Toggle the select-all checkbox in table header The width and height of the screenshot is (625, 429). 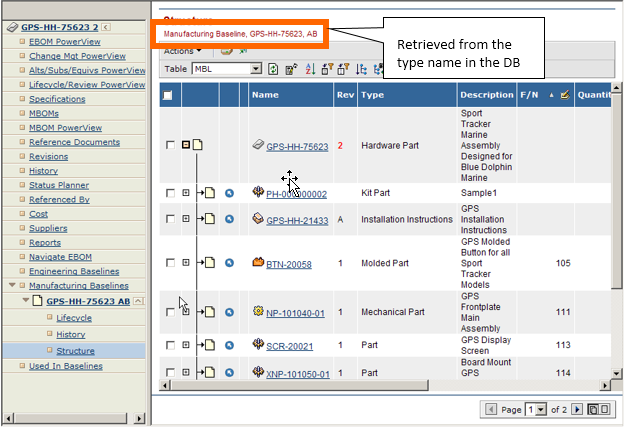point(168,95)
